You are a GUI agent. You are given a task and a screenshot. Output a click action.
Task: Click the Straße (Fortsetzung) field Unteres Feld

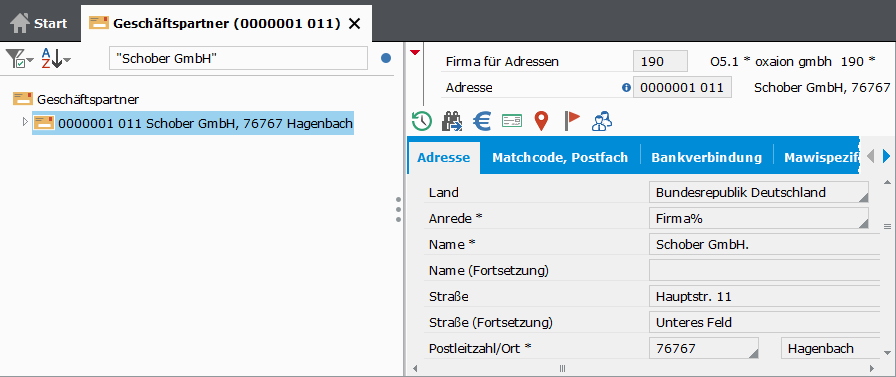(765, 323)
